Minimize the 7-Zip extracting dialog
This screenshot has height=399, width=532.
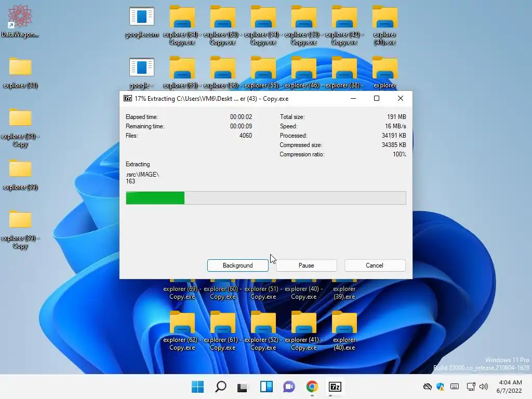[x=353, y=98]
